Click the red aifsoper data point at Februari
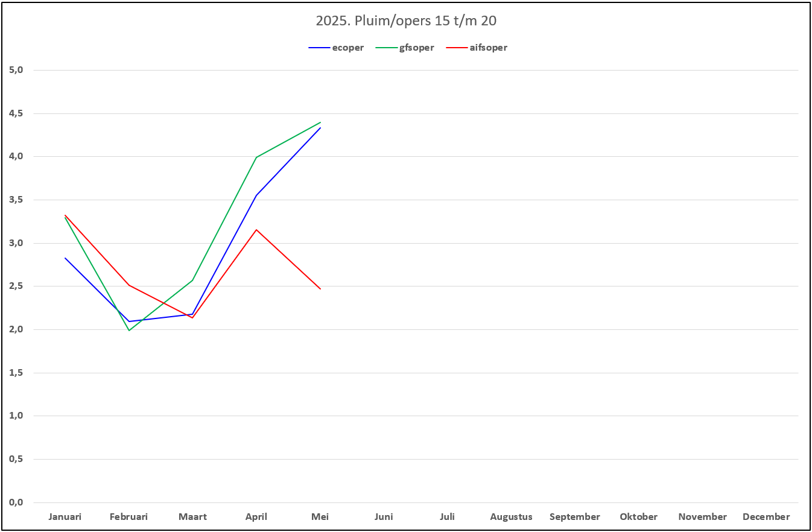 [128, 285]
